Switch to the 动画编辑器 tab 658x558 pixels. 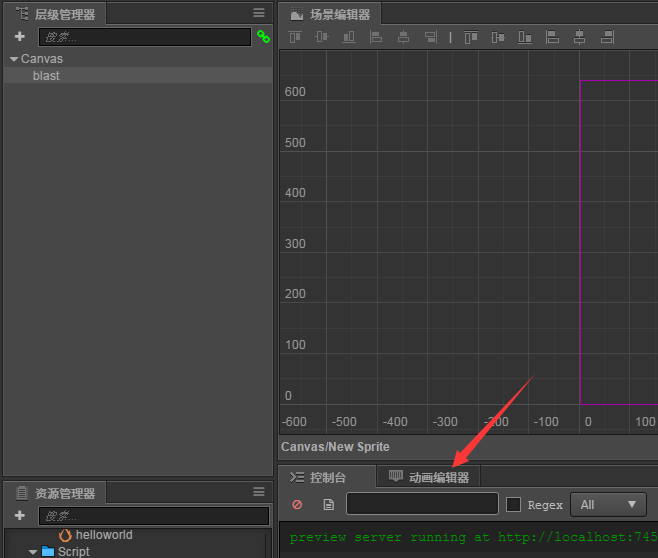point(429,477)
